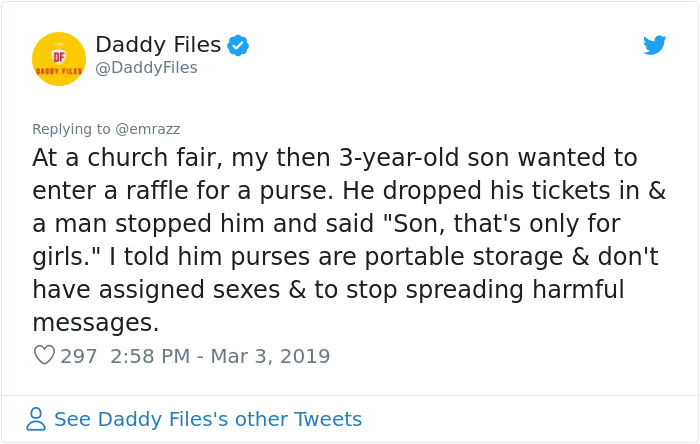Click the Mar 3, 2019 date

(x=270, y=356)
